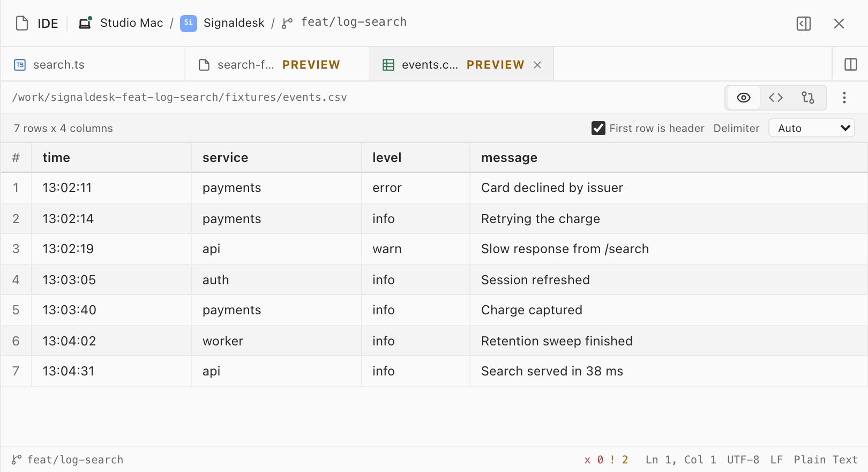Screen dimensions: 868x472
Task: Click the cell 'Card declined by issuer'
Action: (669, 188)
